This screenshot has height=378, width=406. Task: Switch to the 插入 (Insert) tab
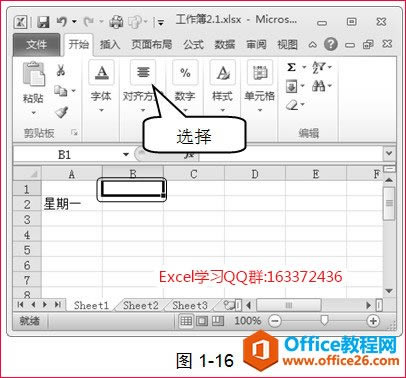[x=110, y=44]
